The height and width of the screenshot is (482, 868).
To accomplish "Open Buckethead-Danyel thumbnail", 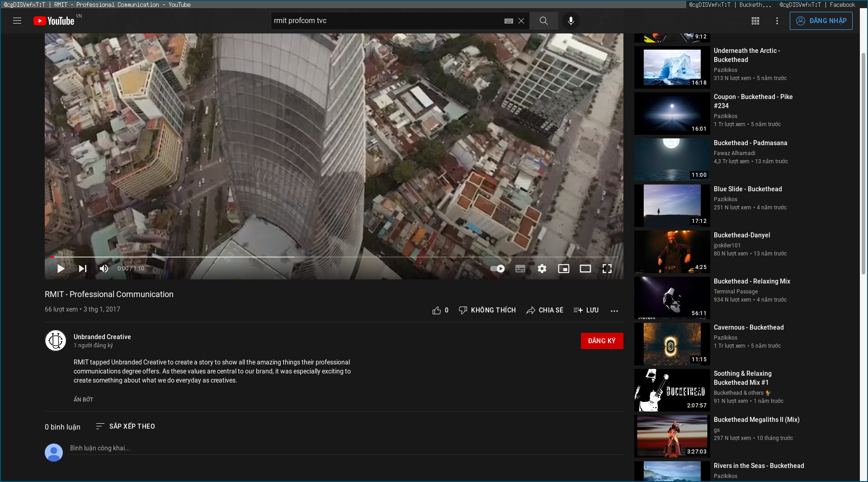I will coord(672,252).
